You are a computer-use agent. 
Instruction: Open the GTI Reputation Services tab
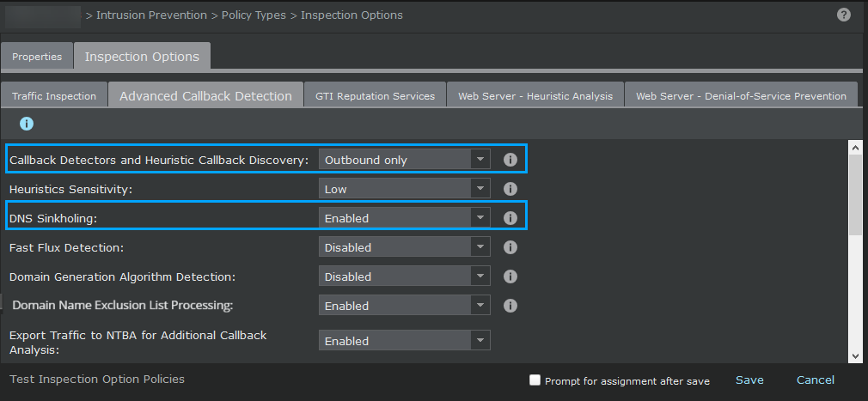pyautogui.click(x=376, y=95)
